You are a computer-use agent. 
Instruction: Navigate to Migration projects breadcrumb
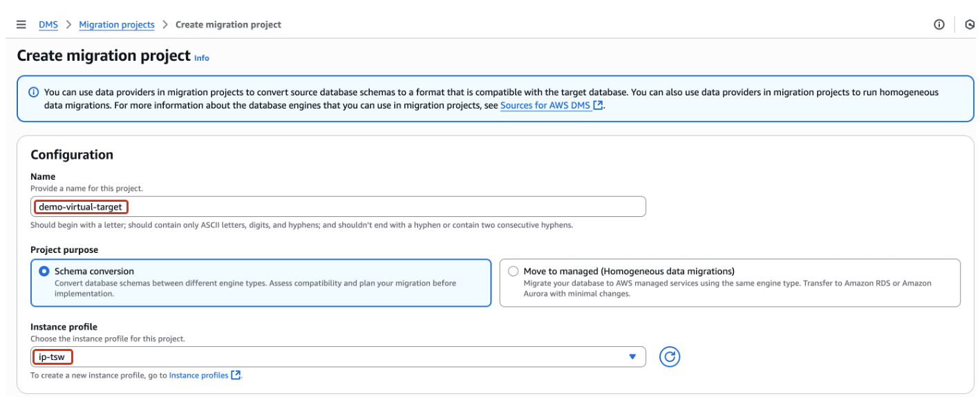pos(117,25)
